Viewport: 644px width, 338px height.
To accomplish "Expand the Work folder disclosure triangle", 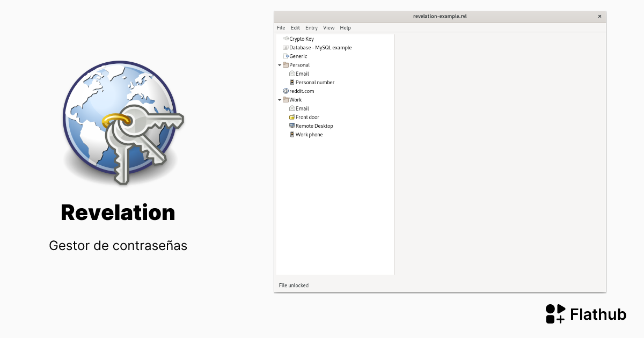I will [x=279, y=100].
